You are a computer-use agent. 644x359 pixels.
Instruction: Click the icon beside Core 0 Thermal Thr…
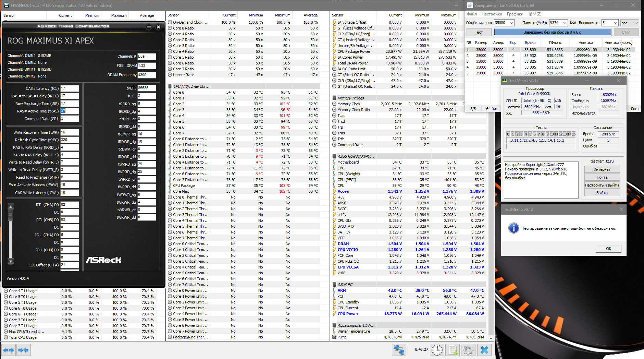pos(170,197)
